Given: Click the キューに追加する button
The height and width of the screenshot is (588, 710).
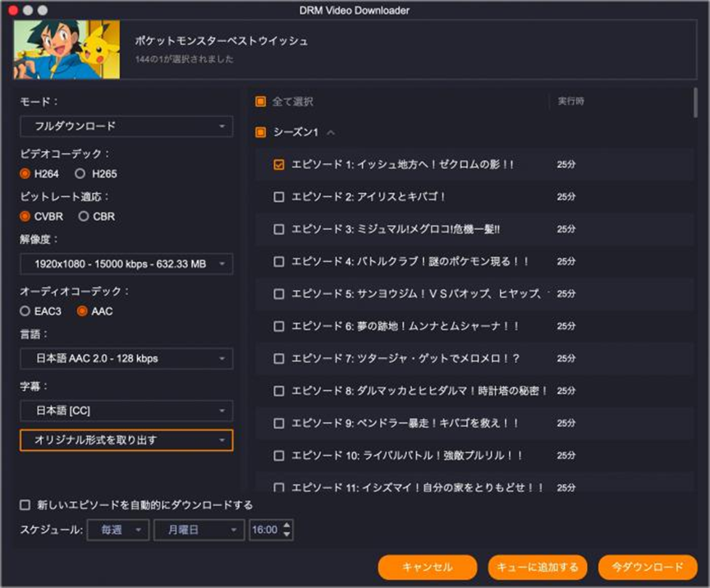Looking at the screenshot, I should click(538, 567).
